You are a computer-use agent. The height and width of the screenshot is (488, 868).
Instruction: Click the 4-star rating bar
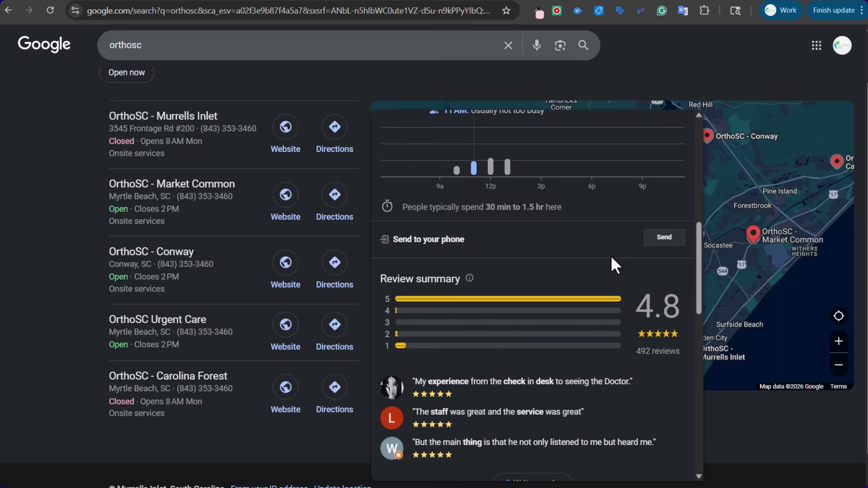coord(508,310)
